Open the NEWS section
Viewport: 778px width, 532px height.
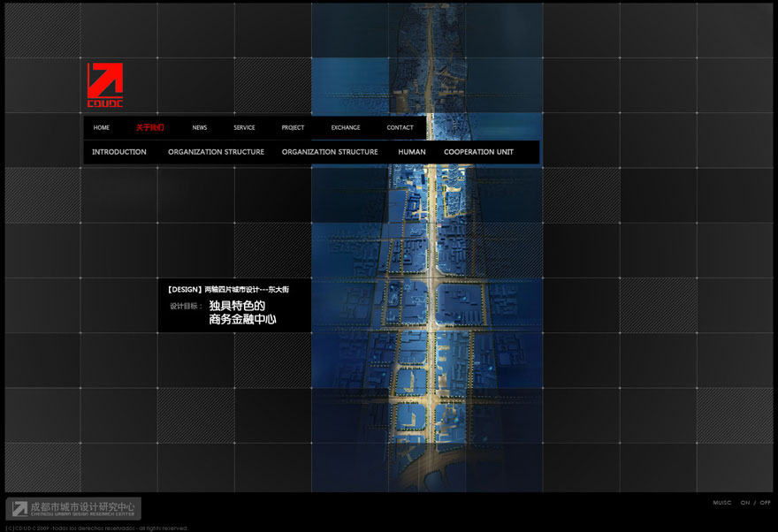199,127
